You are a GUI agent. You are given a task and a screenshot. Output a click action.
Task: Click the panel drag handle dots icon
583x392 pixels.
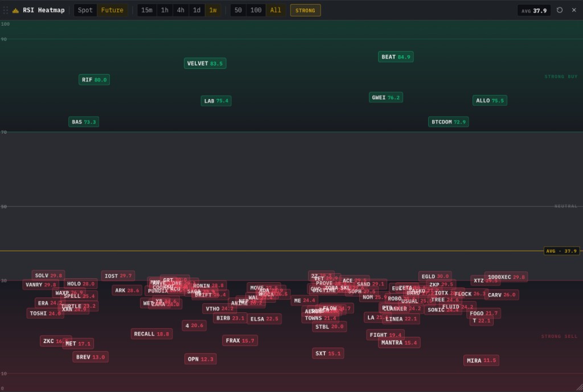6,10
